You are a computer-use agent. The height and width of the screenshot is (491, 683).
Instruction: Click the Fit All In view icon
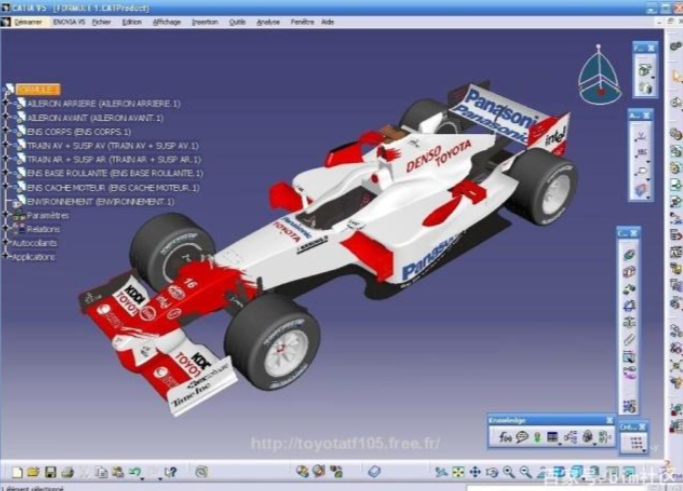point(458,472)
